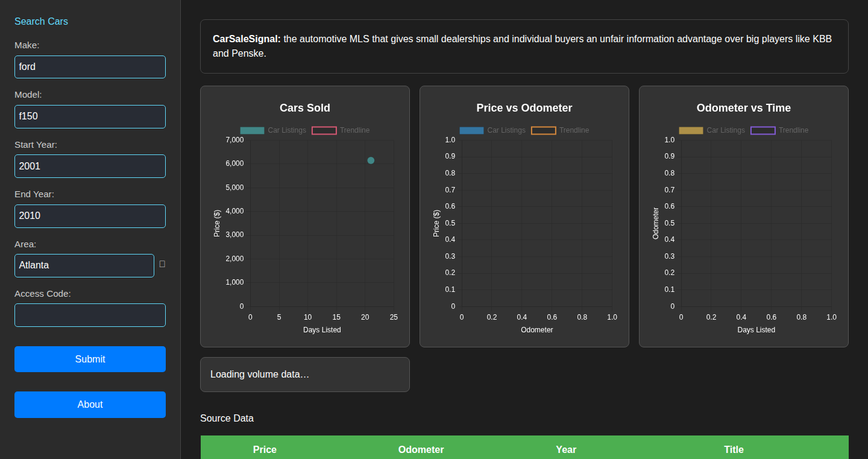
Task: Click the Area input containing Atlanta
Action: (84, 265)
